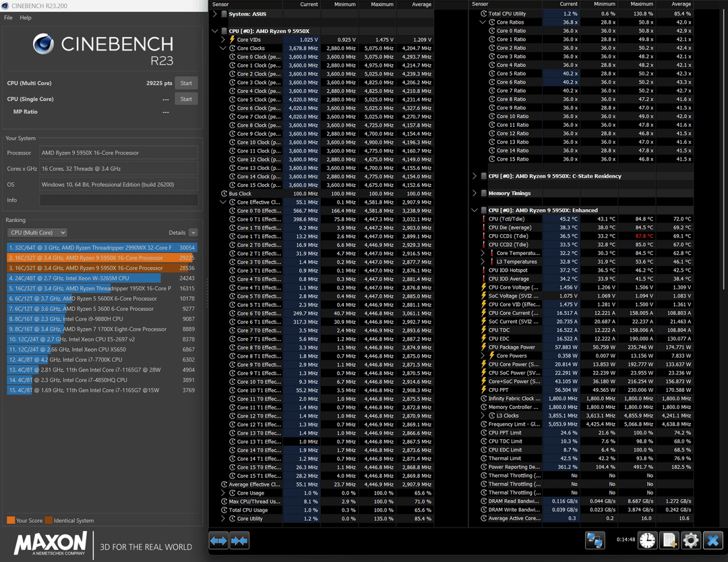Open the CPU (Multi Core) ranking dropdown
728x562 pixels.
[36, 233]
